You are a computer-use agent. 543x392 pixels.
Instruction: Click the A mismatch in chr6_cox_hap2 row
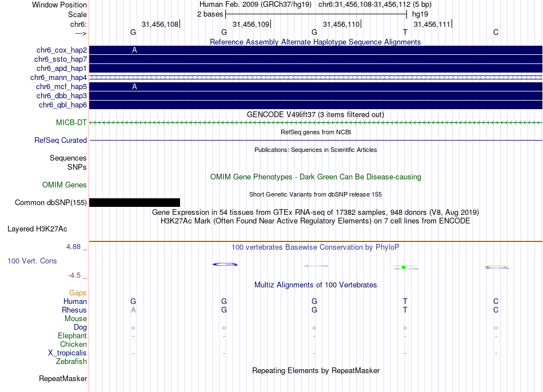[134, 50]
